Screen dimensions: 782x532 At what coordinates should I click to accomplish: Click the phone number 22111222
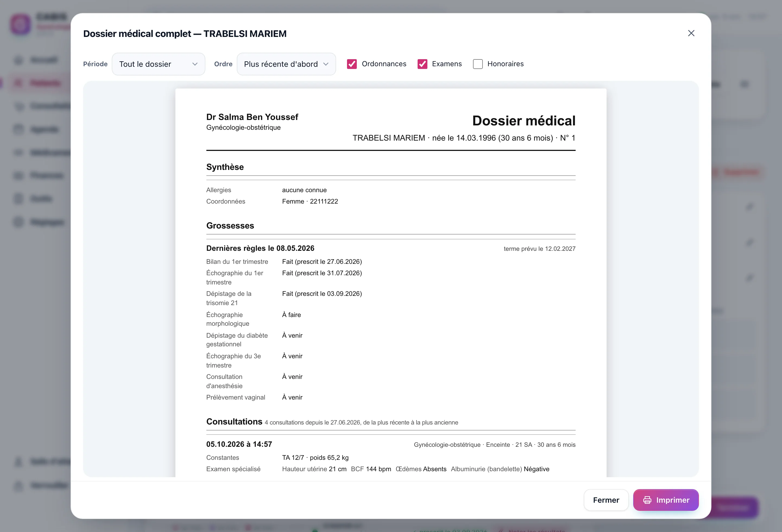[x=324, y=201]
